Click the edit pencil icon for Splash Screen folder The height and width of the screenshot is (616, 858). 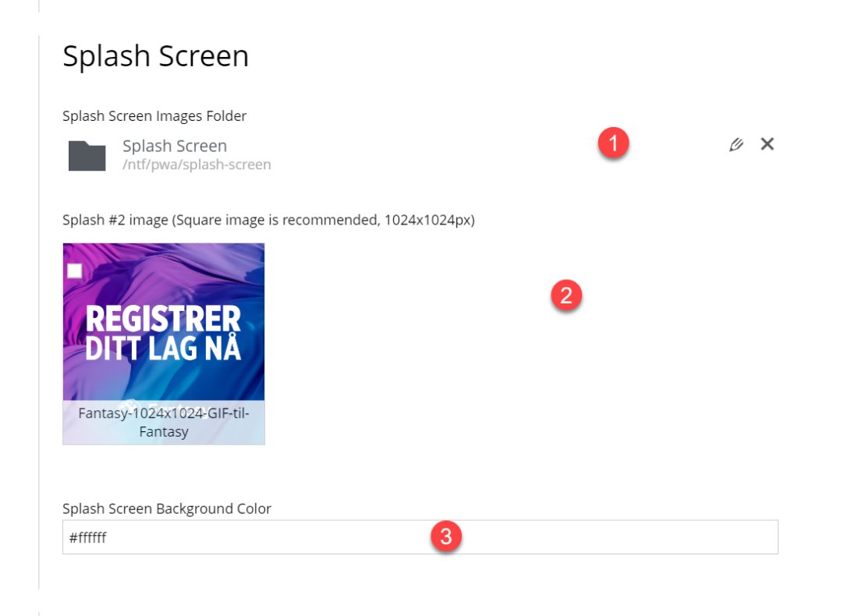(736, 144)
